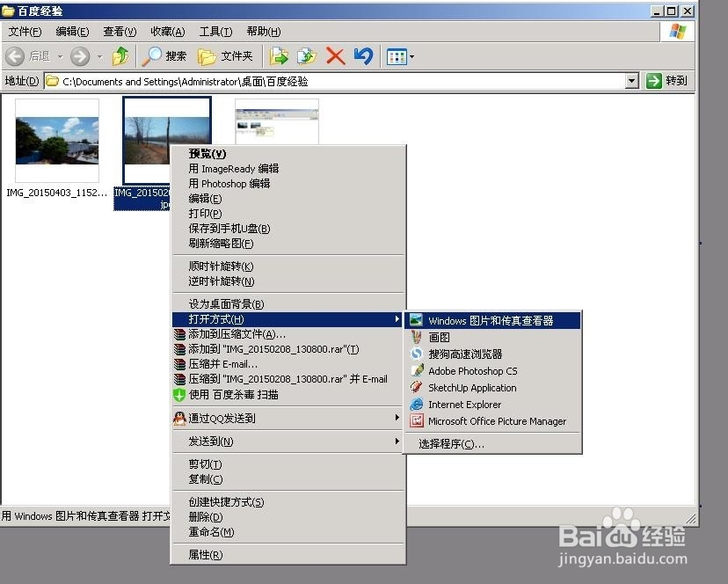728x584 pixels.
Task: Click Windows 图片和传真查看器 icon
Action: [417, 320]
